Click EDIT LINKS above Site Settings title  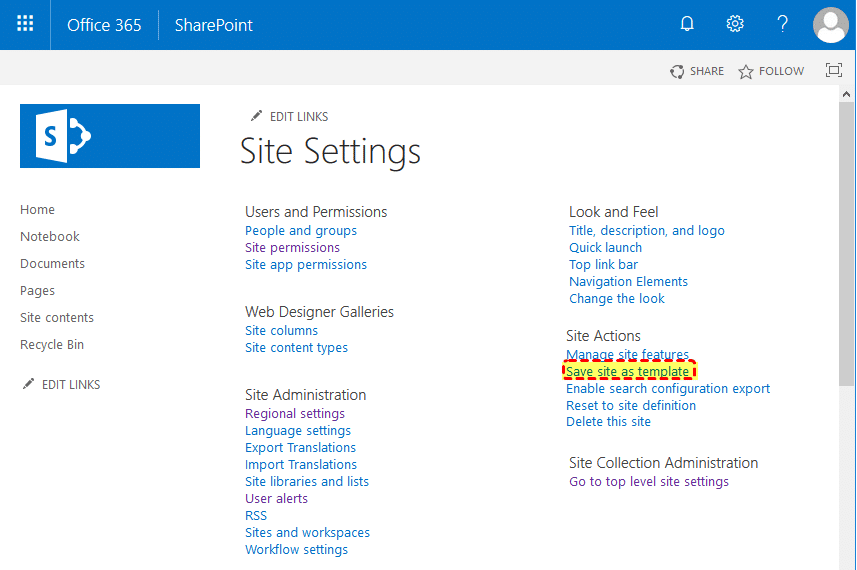point(289,117)
